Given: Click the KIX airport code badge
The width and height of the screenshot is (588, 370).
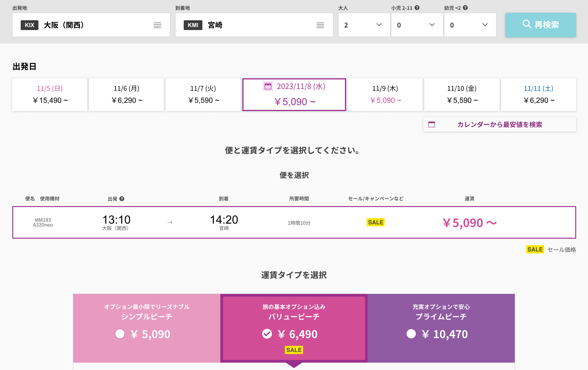Looking at the screenshot, I should (29, 25).
